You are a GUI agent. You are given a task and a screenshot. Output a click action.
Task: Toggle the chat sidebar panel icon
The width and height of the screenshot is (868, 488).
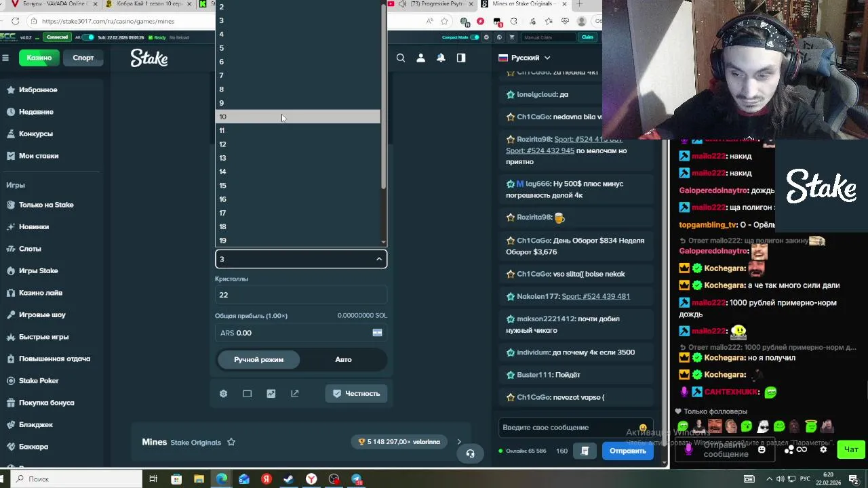pyautogui.click(x=461, y=58)
